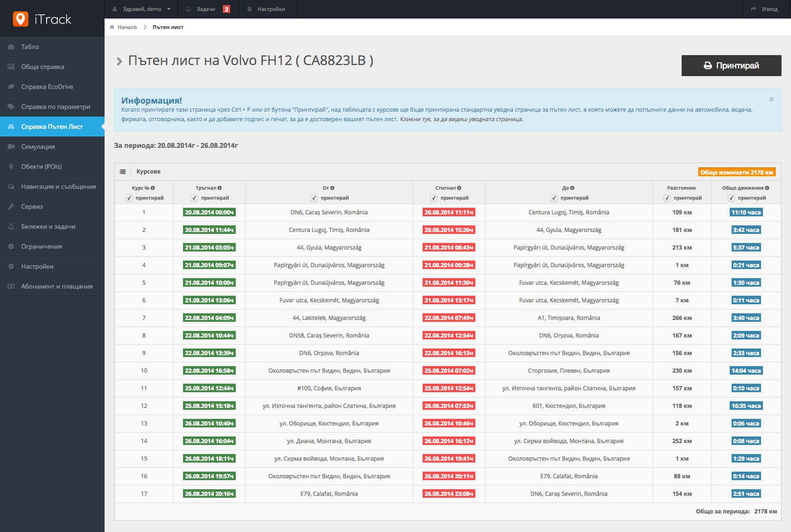Open the Табло dashboard icon
This screenshot has width=791, height=532.
(11, 47)
